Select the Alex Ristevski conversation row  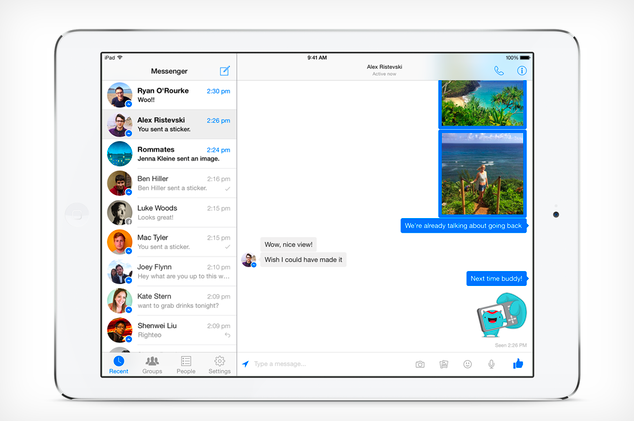pos(170,124)
